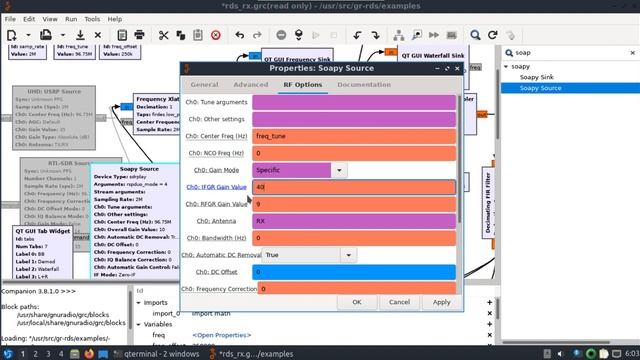The height and width of the screenshot is (360, 640).
Task: Click the Screen capture page icon
Action: (122, 35)
